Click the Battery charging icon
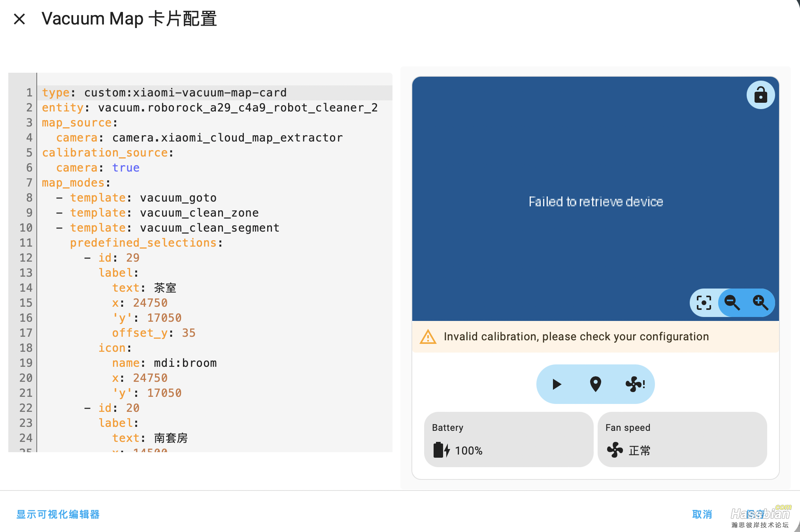The width and height of the screenshot is (800, 532). point(442,450)
